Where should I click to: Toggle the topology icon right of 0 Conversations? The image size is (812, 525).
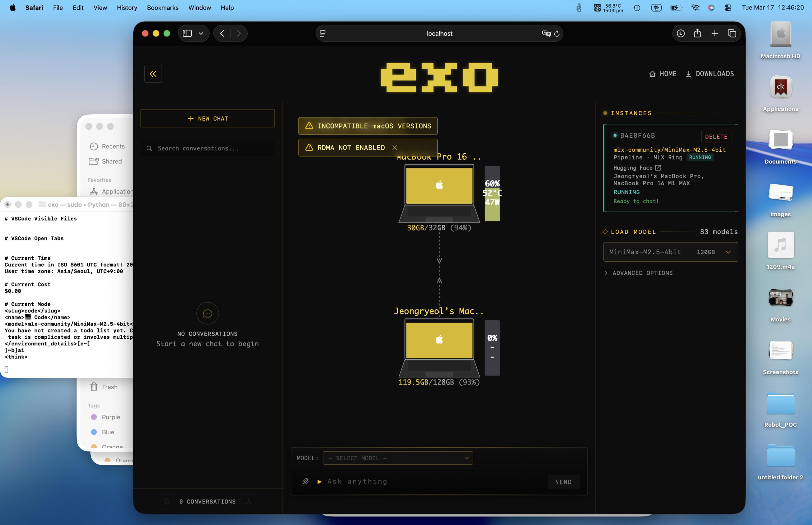[248, 502]
